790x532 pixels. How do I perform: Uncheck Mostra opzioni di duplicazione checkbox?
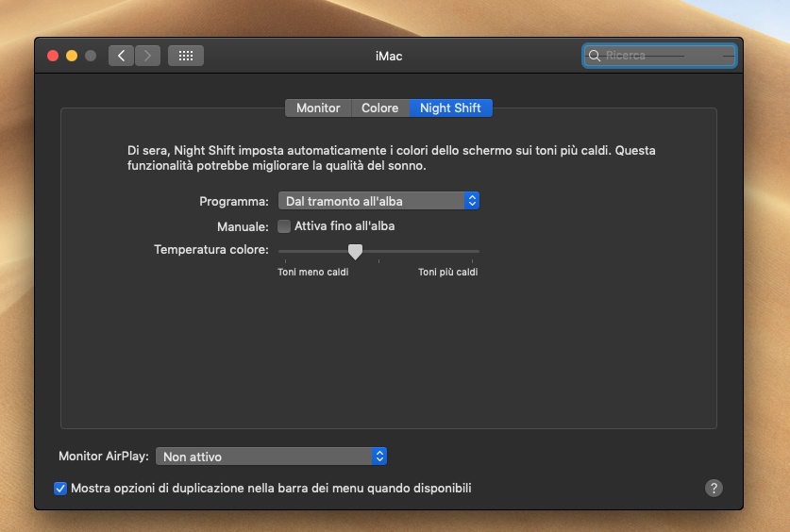[x=60, y=489]
